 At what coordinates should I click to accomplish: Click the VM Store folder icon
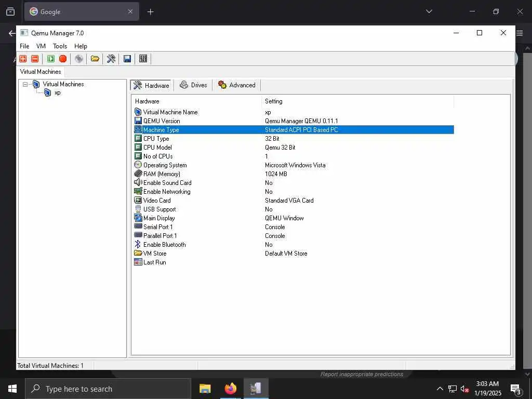[x=138, y=253]
